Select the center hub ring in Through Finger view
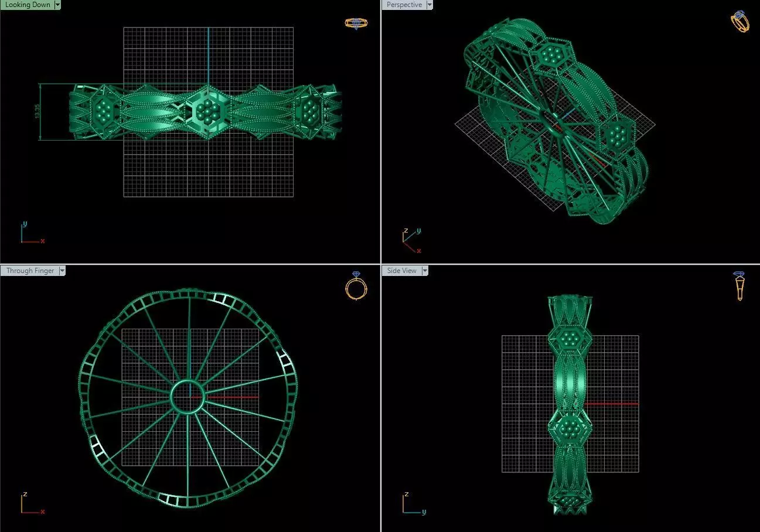 pyautogui.click(x=187, y=397)
